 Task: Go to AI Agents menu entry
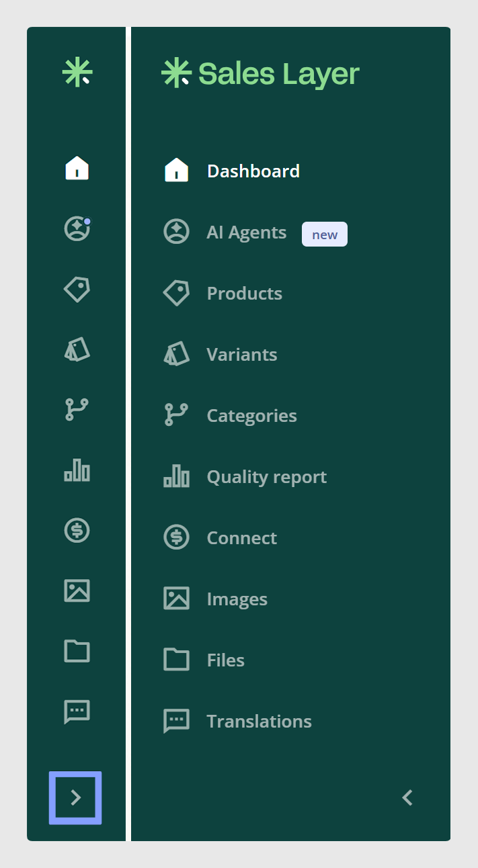tap(226, 232)
